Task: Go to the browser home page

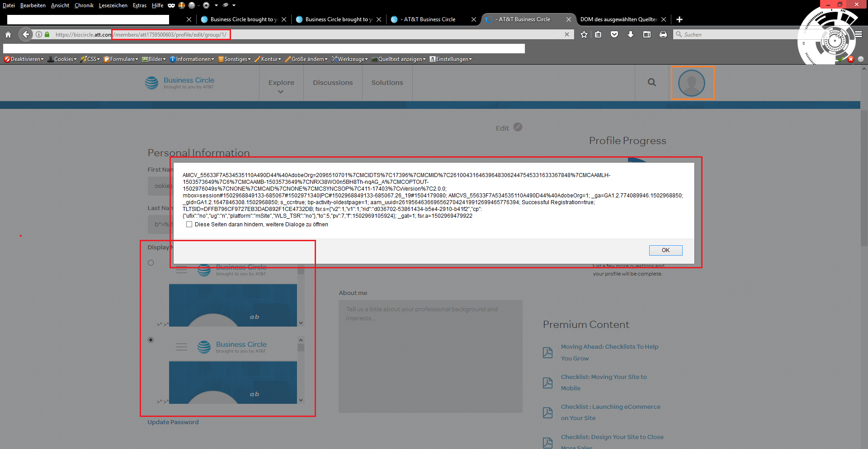Action: coord(8,34)
